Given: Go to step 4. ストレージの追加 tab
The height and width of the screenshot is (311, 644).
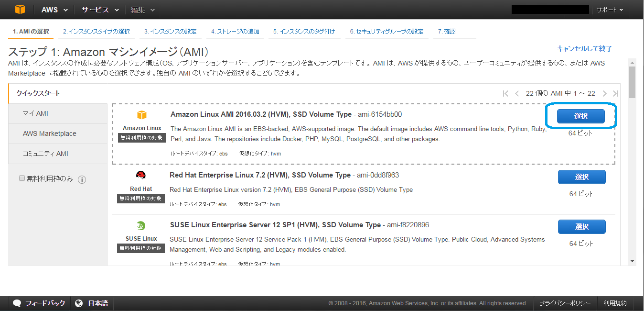Looking at the screenshot, I should pyautogui.click(x=235, y=32).
